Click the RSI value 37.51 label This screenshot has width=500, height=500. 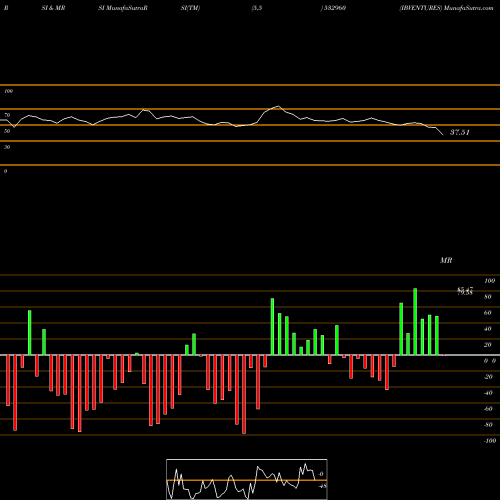click(x=460, y=132)
